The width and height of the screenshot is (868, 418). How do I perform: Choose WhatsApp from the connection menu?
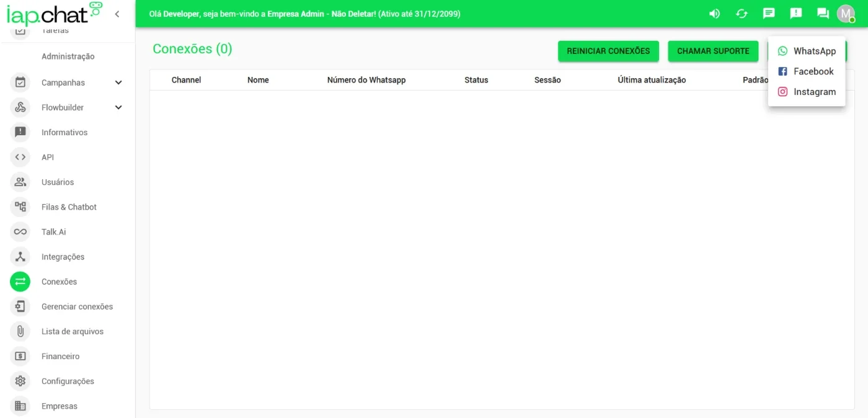[x=807, y=51]
